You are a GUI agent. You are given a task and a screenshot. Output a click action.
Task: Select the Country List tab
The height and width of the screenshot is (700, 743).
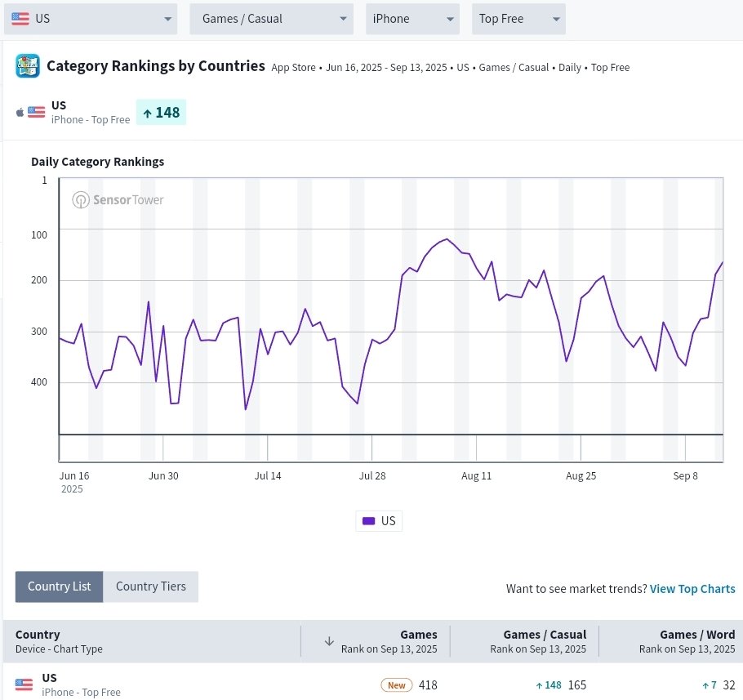(x=60, y=586)
